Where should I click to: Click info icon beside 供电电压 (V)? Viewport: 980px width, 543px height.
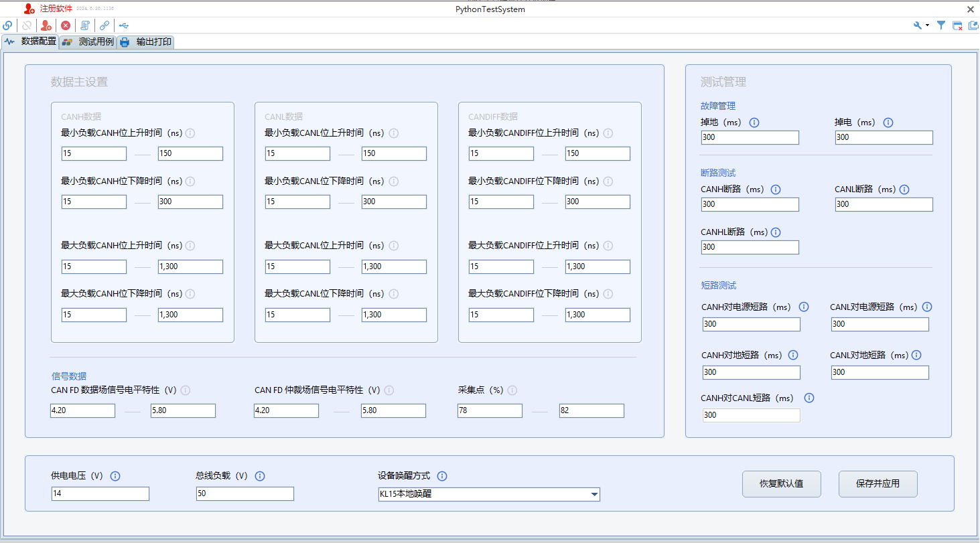pos(115,476)
